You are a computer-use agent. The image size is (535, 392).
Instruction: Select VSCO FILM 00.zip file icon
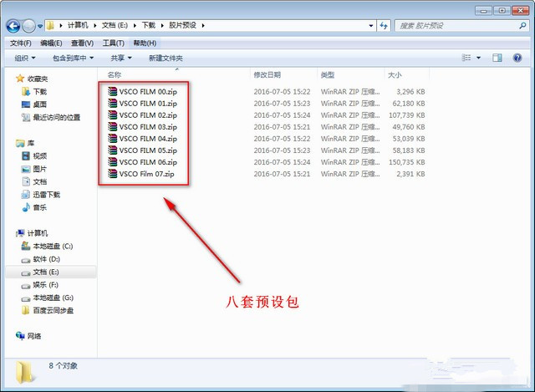coord(112,91)
